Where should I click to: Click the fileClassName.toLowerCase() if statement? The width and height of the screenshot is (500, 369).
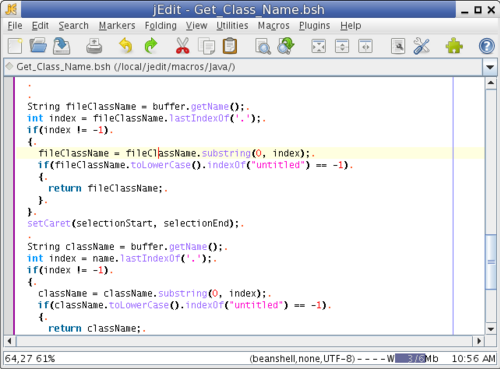[x=195, y=165]
